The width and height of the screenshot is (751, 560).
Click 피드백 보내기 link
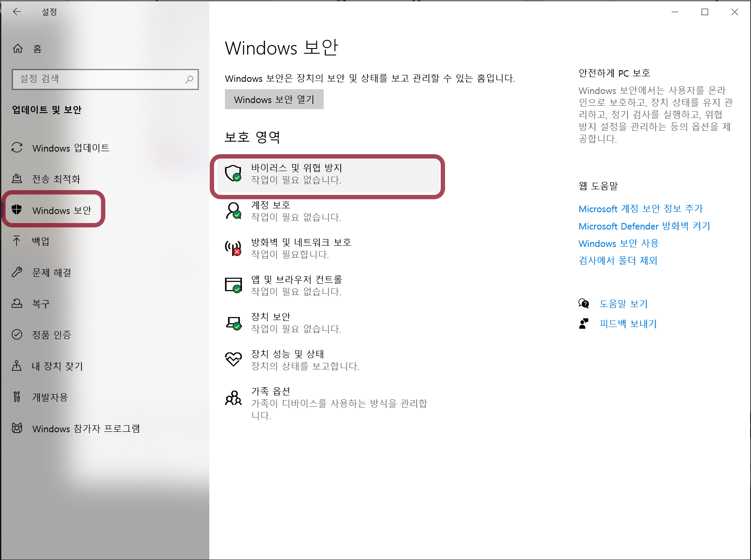[x=628, y=324]
